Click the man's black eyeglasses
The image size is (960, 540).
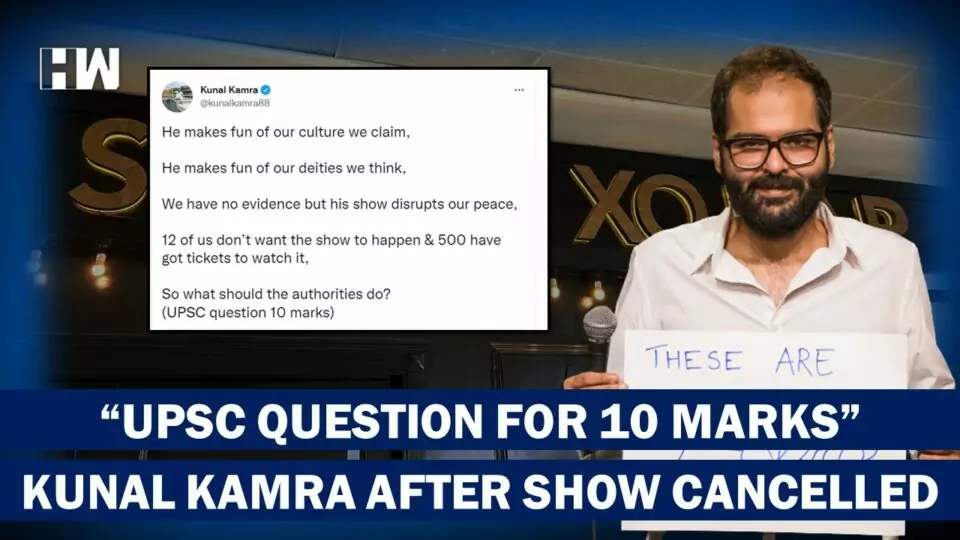773,149
